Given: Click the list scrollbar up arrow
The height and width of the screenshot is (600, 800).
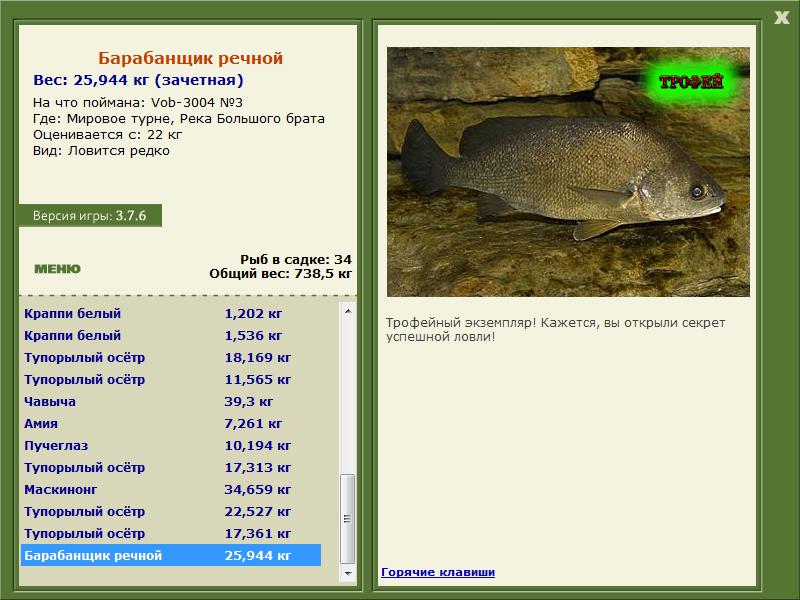Looking at the screenshot, I should [348, 311].
